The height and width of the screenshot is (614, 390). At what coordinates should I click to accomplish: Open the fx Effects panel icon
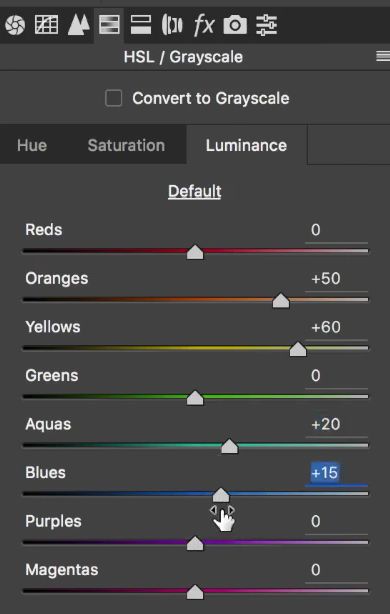click(x=204, y=25)
